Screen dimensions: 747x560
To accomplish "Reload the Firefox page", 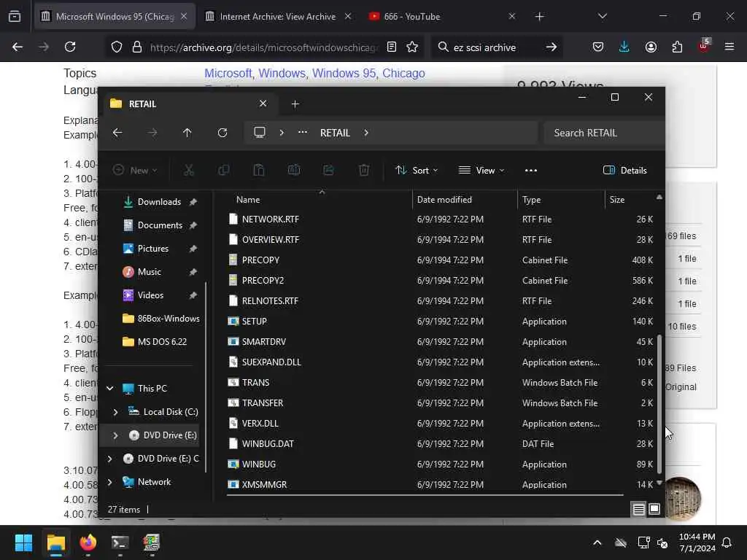I will [70, 47].
